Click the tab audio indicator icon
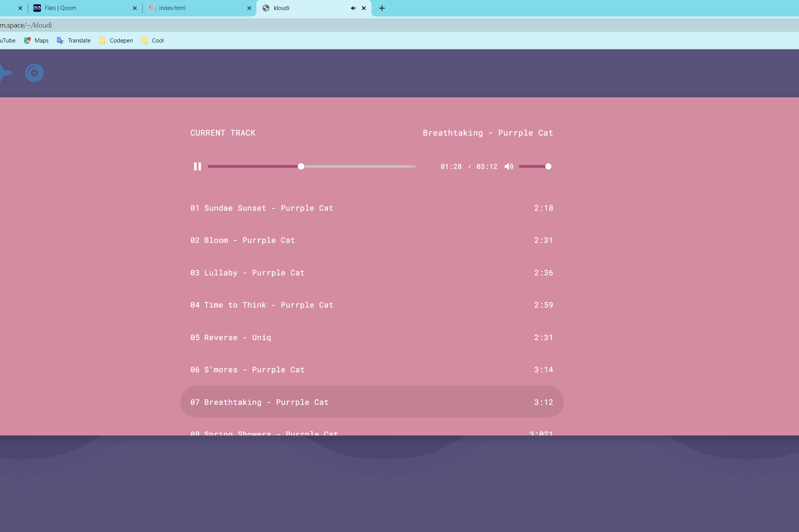This screenshot has height=532, width=799. (353, 8)
